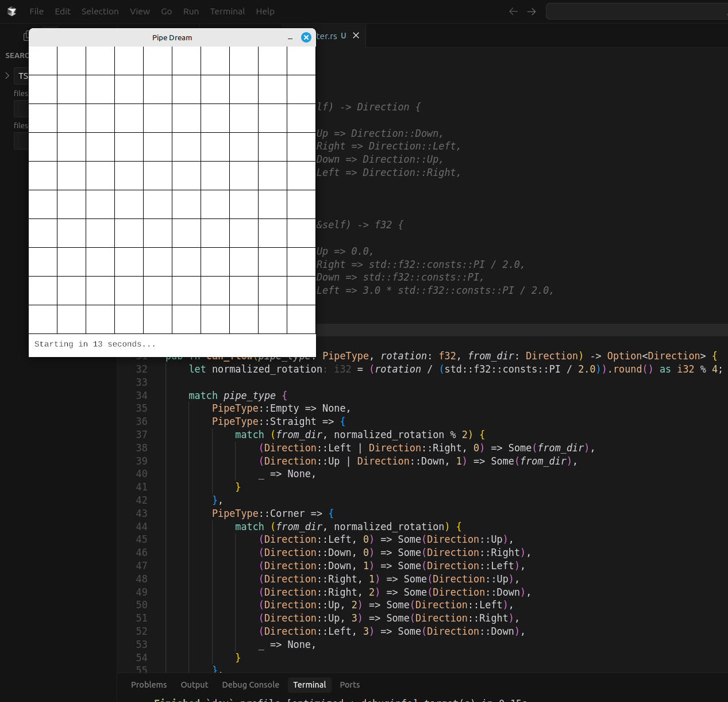Click the SEARCH sidebar heading
This screenshot has width=728, height=702.
click(x=17, y=55)
